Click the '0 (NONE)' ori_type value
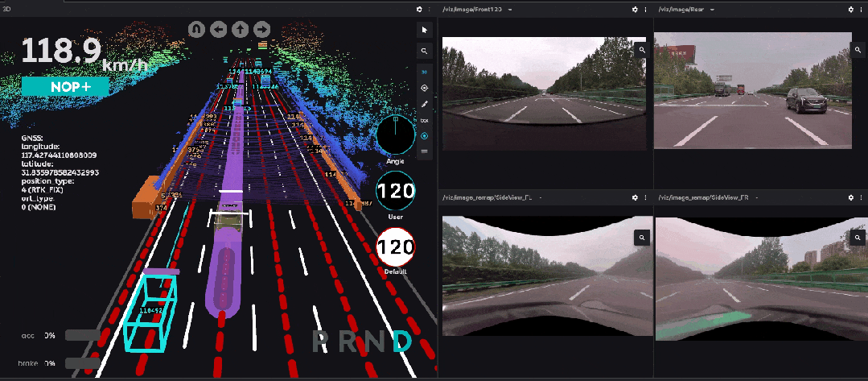 38,207
